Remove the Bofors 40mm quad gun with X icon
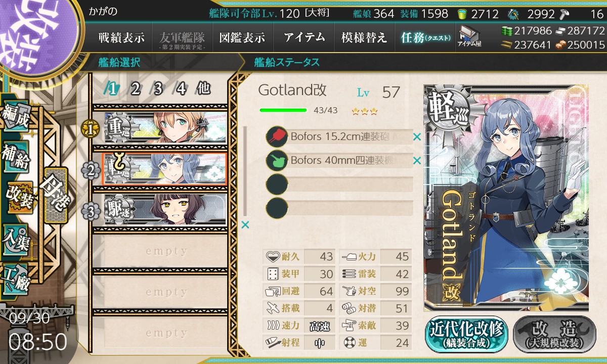Image resolution: width=607 pixels, height=364 pixels. coord(417,161)
